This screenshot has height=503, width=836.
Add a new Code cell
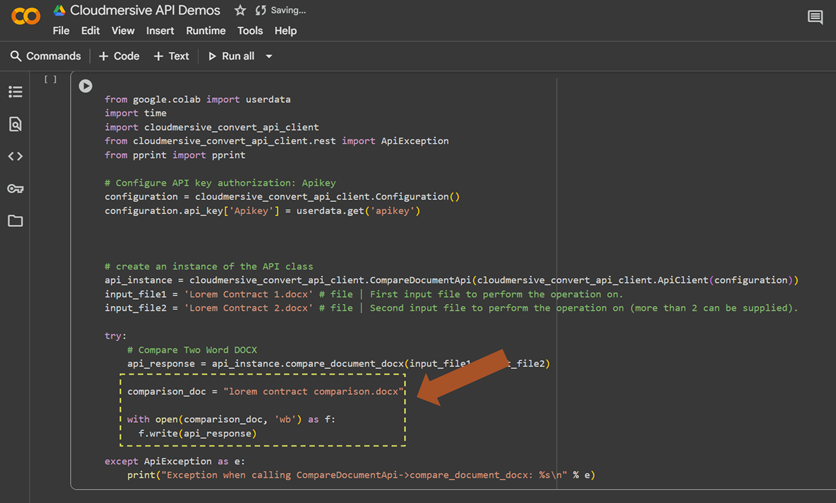pyautogui.click(x=119, y=56)
